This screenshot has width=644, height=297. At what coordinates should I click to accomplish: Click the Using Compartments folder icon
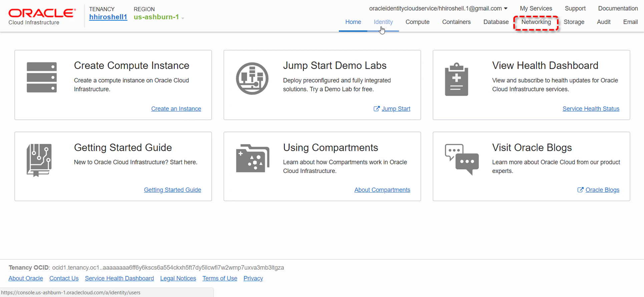tap(252, 158)
